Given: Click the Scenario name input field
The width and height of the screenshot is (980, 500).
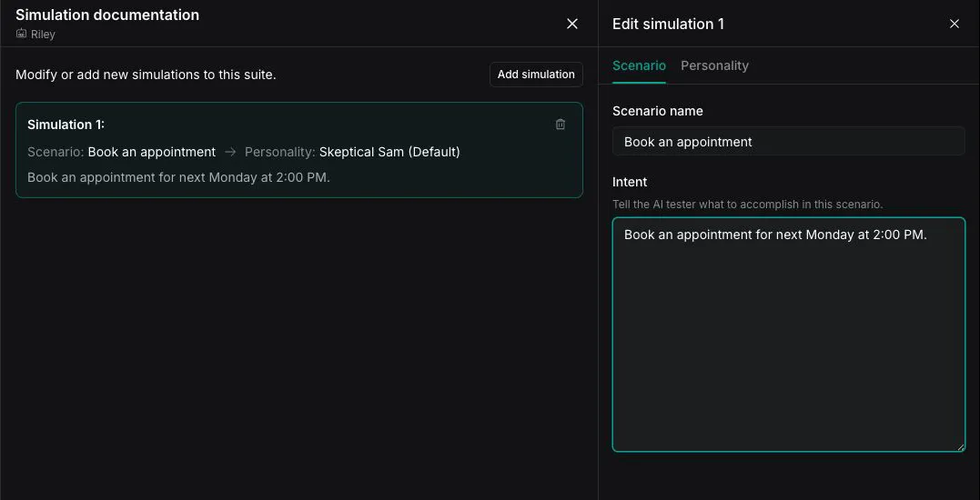Looking at the screenshot, I should [788, 141].
